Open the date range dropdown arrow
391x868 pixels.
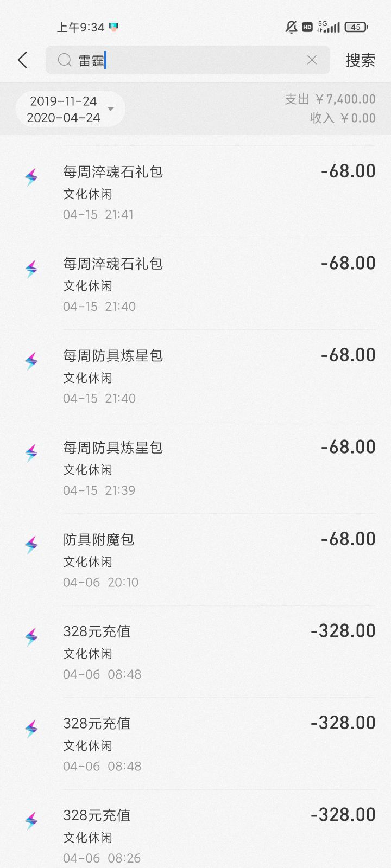pyautogui.click(x=111, y=109)
